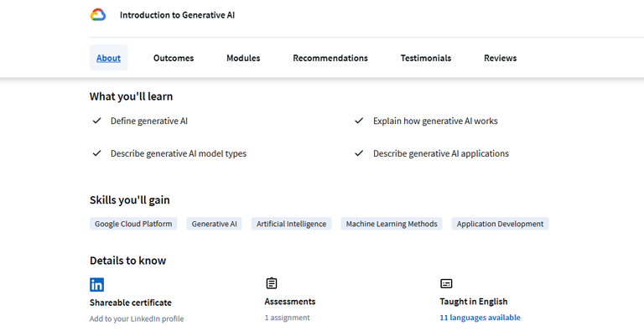
Task: Click the Details to know heading
Action: click(127, 261)
